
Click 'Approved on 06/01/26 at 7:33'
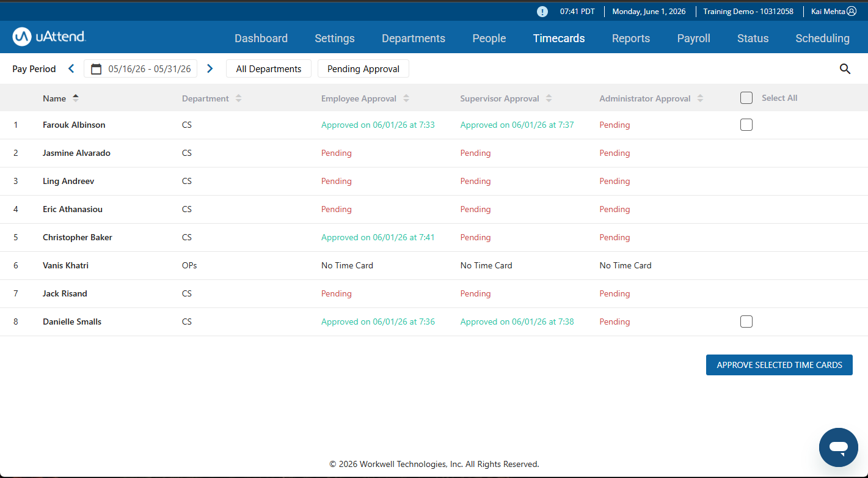[x=378, y=125]
